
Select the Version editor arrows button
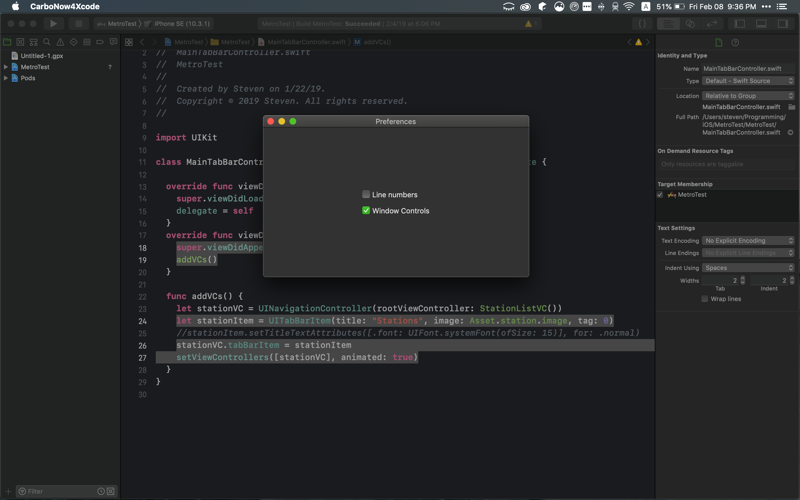[712, 23]
